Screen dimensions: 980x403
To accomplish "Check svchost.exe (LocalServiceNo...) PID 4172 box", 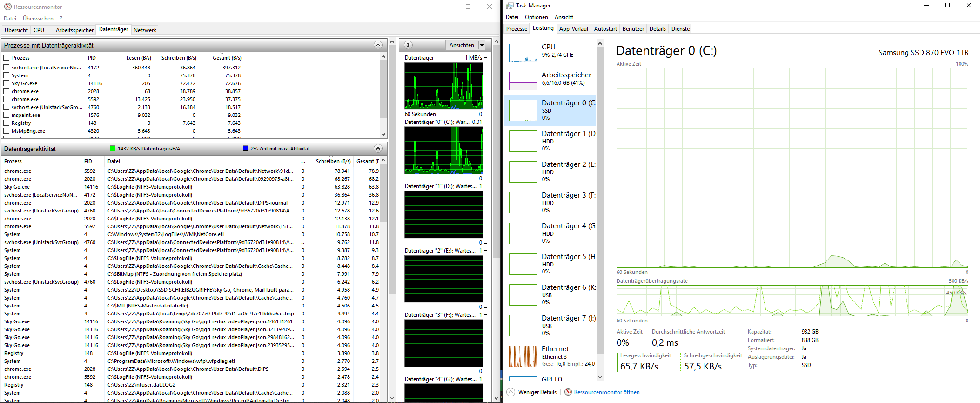I will pos(7,68).
